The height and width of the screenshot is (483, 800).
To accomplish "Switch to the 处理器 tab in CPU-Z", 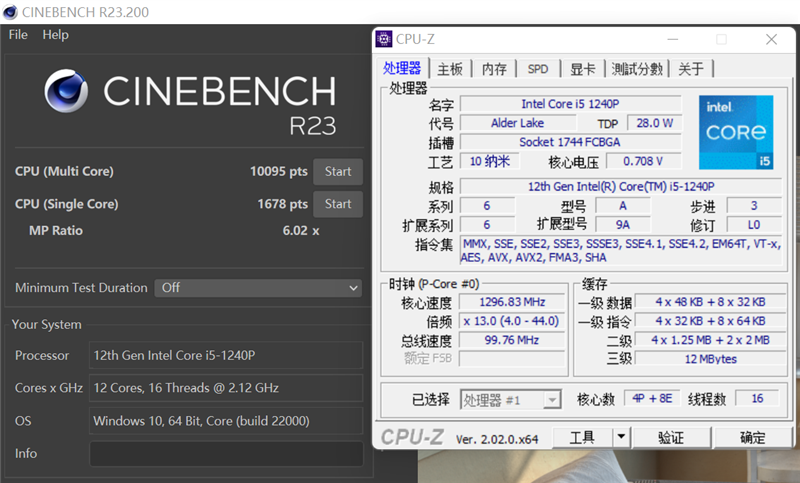I will coord(402,68).
